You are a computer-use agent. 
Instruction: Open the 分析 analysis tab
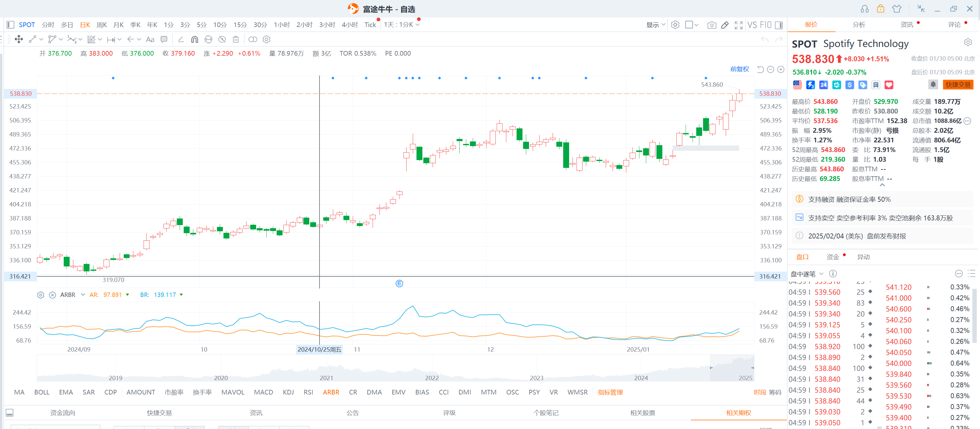click(x=859, y=25)
